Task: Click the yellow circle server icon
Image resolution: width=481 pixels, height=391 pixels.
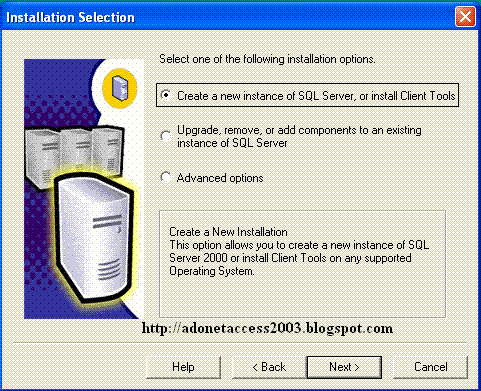Action: click(120, 88)
